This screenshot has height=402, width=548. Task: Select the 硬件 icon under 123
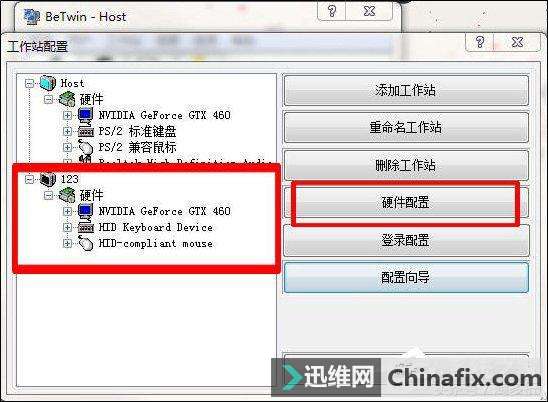67,195
